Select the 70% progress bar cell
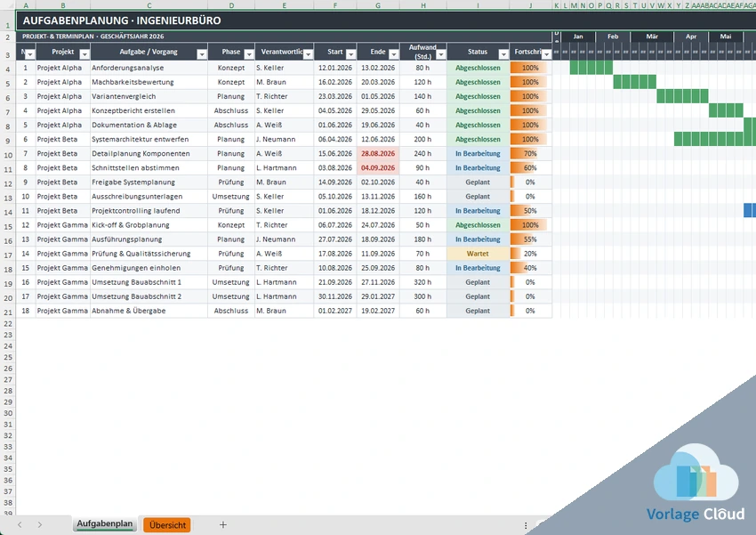 pyautogui.click(x=530, y=154)
